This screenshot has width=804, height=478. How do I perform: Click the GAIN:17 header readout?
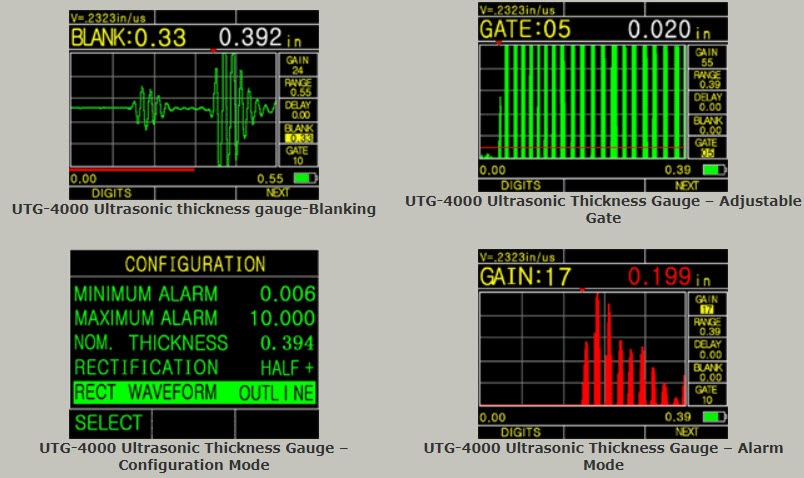[525, 277]
